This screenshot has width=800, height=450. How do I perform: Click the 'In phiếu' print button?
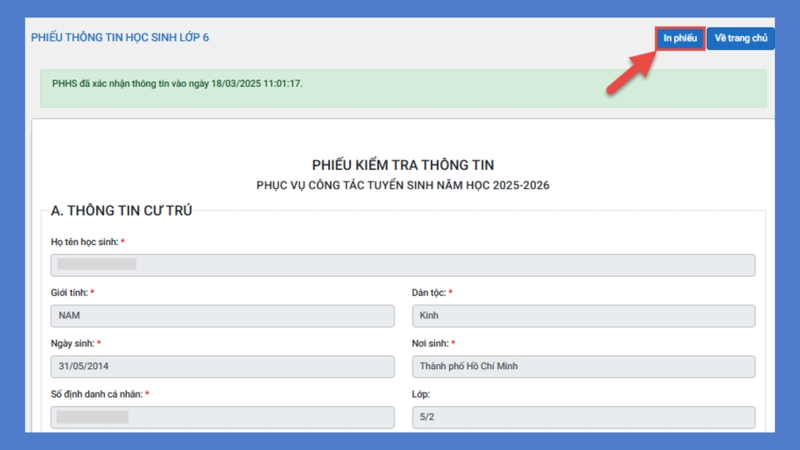(x=680, y=38)
